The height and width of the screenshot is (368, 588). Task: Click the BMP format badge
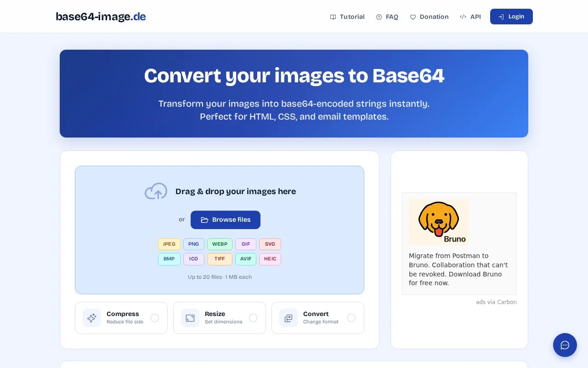point(169,259)
